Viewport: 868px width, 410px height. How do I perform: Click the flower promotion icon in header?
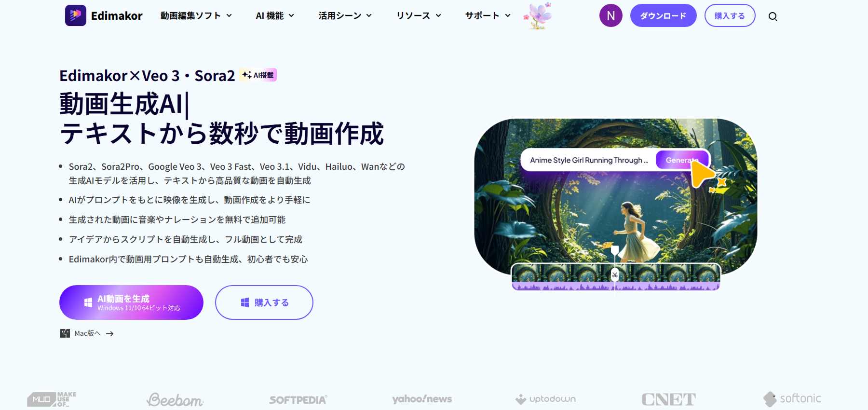coord(538,15)
